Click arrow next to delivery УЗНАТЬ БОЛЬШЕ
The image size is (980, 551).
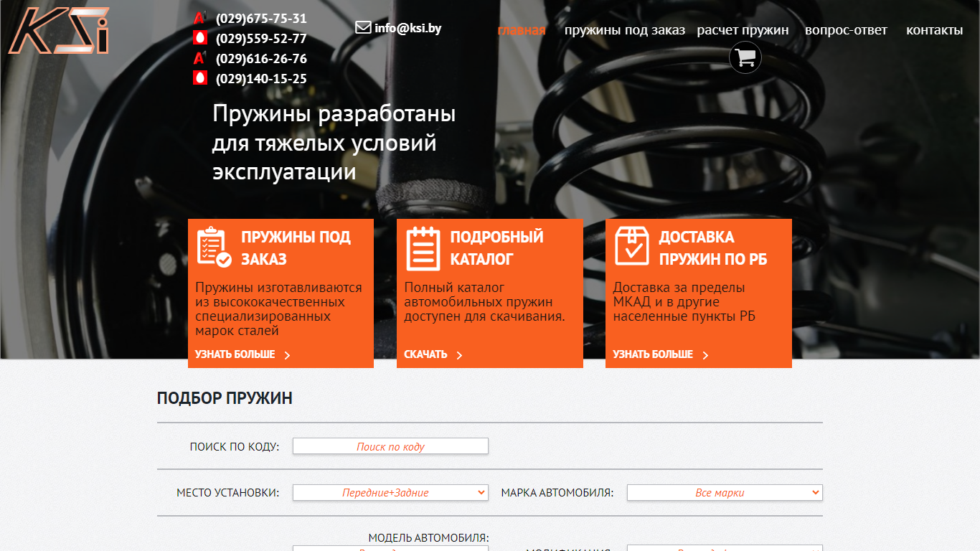click(x=705, y=355)
